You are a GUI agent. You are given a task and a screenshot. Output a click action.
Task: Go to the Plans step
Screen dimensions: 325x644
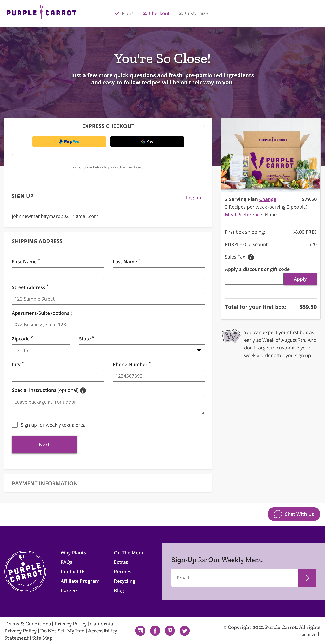click(x=124, y=13)
